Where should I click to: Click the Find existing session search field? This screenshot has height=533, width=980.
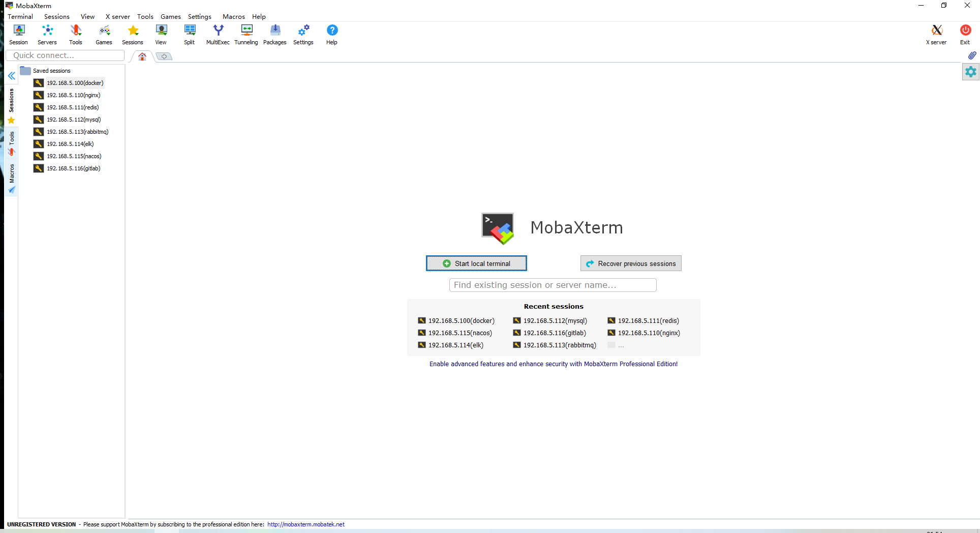click(553, 285)
